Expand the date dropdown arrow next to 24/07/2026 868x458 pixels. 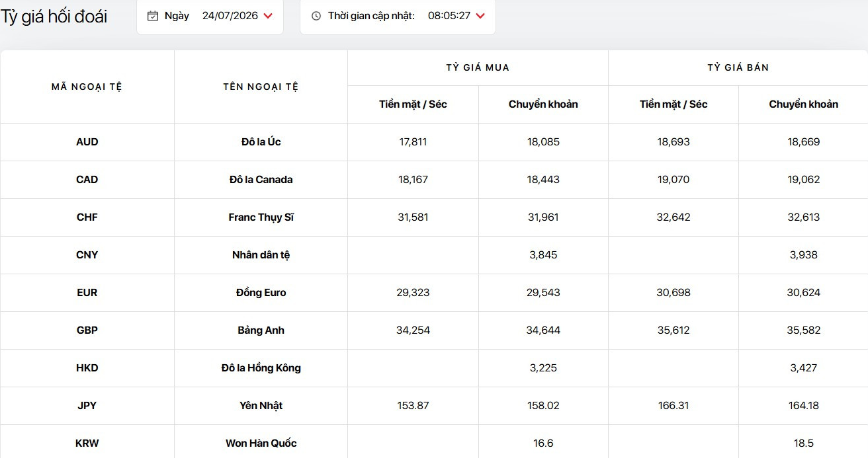(268, 16)
